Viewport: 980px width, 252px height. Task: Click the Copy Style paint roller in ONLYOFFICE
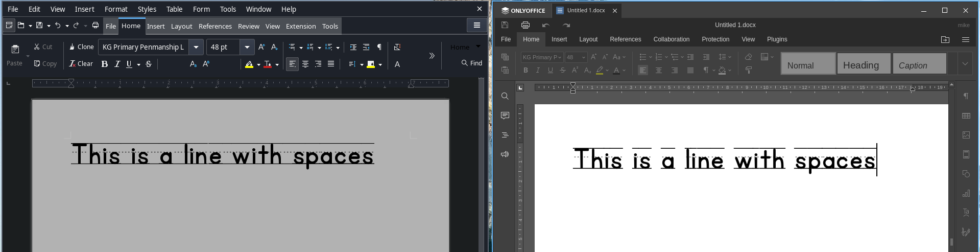748,70
